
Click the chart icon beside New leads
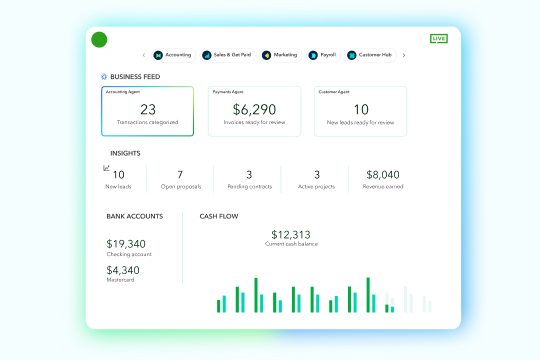point(106,168)
